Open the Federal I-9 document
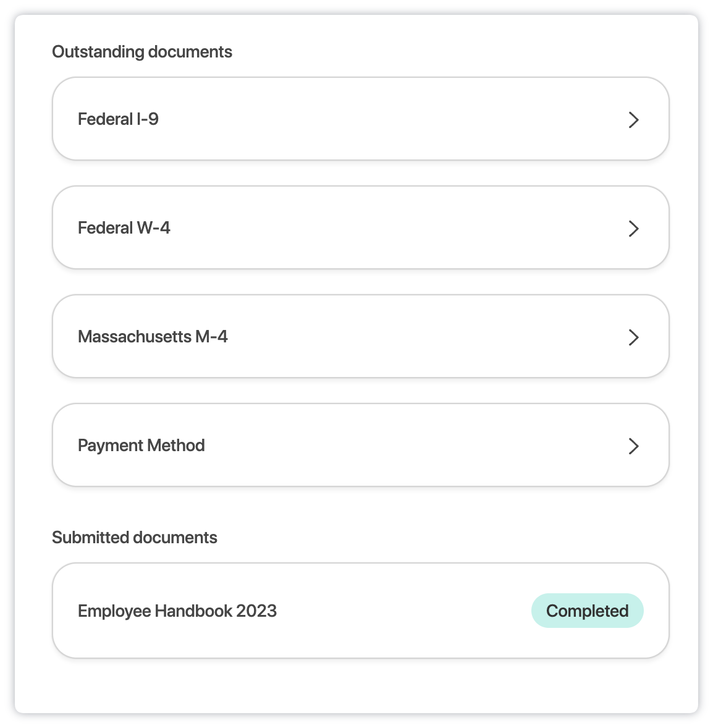The image size is (713, 728). 361,119
